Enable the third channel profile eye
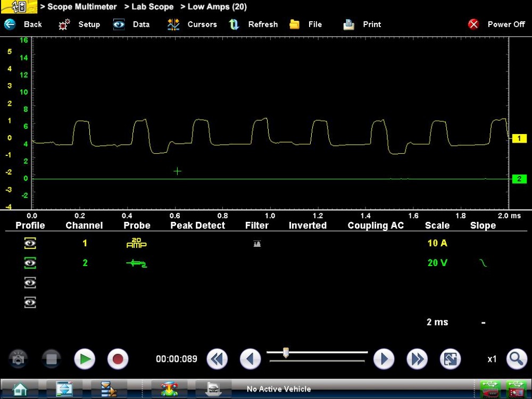The height and width of the screenshot is (399, 532). (x=30, y=282)
